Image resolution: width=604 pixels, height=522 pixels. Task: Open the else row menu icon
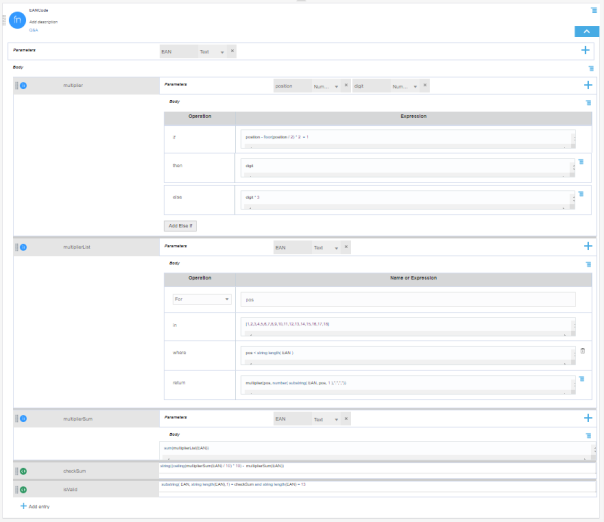pyautogui.click(x=581, y=194)
